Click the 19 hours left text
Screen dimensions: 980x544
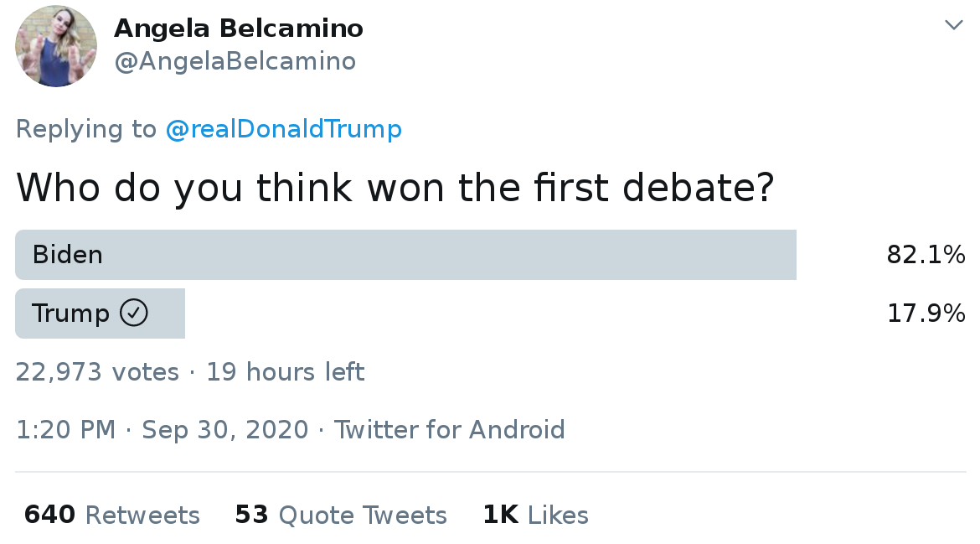click(x=285, y=372)
